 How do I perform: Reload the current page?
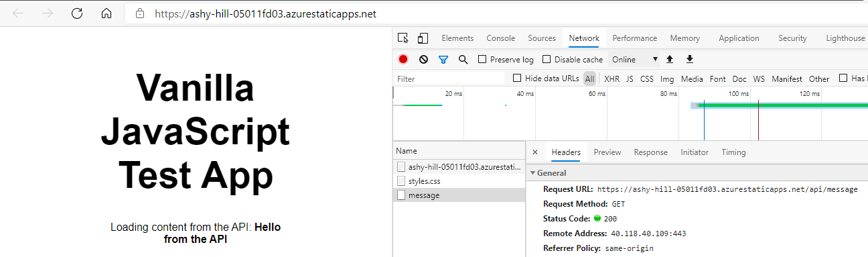(77, 13)
